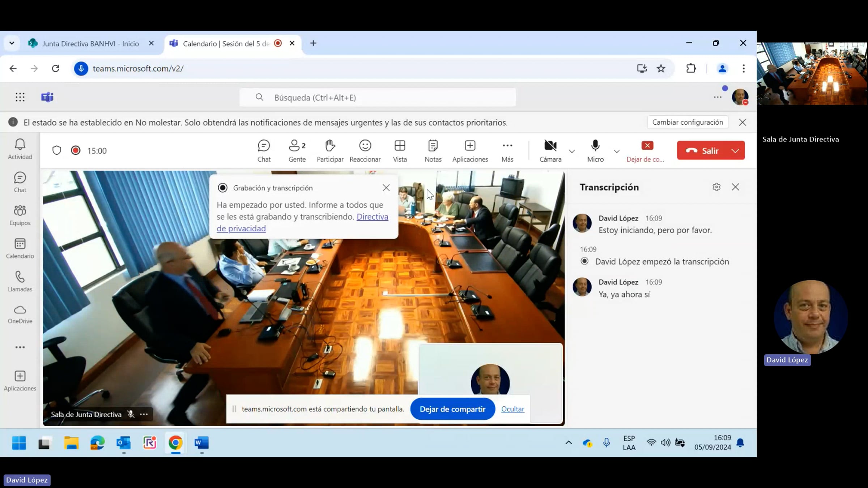The width and height of the screenshot is (868, 488).
Task: Dismiss the No molestar notification banner
Action: click(x=743, y=122)
